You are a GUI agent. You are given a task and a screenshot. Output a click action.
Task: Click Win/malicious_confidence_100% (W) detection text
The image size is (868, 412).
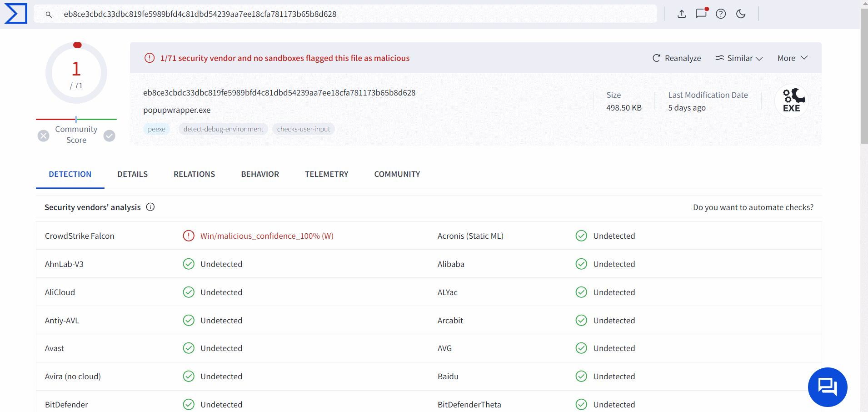pyautogui.click(x=267, y=236)
